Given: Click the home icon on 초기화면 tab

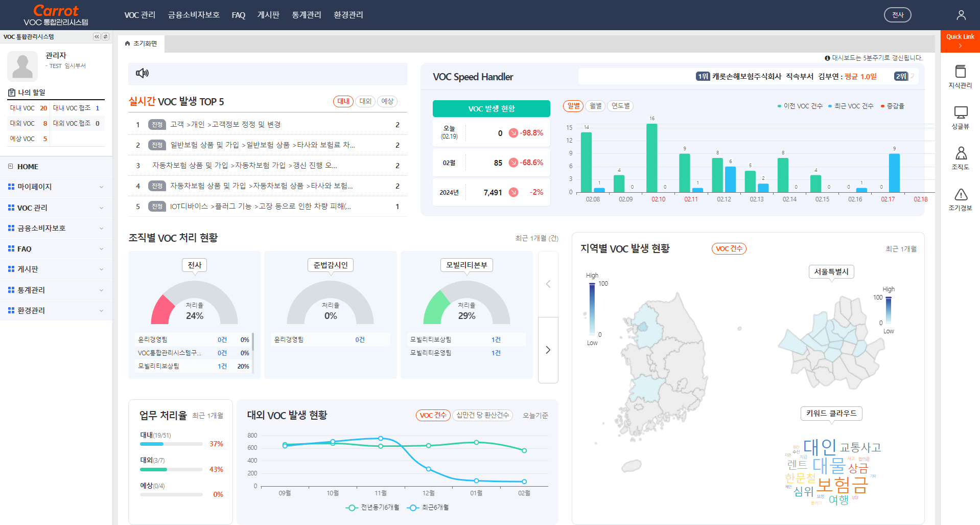Looking at the screenshot, I should tap(128, 44).
